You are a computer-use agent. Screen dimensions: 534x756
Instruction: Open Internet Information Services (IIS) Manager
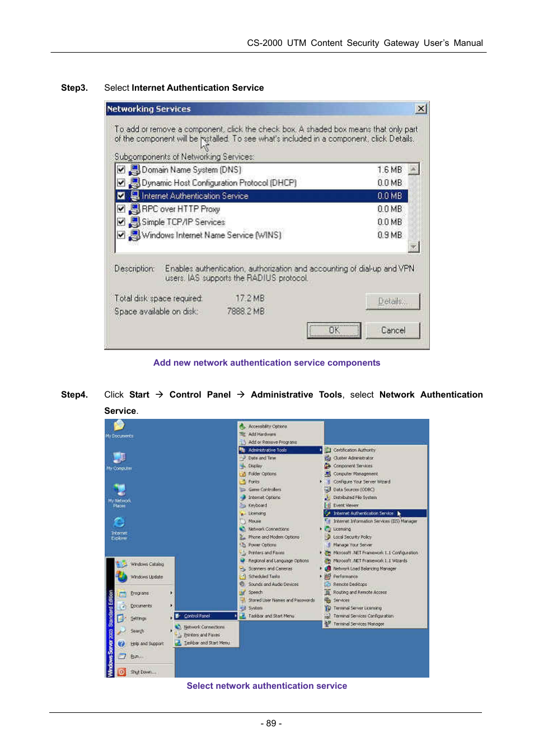click(x=375, y=521)
